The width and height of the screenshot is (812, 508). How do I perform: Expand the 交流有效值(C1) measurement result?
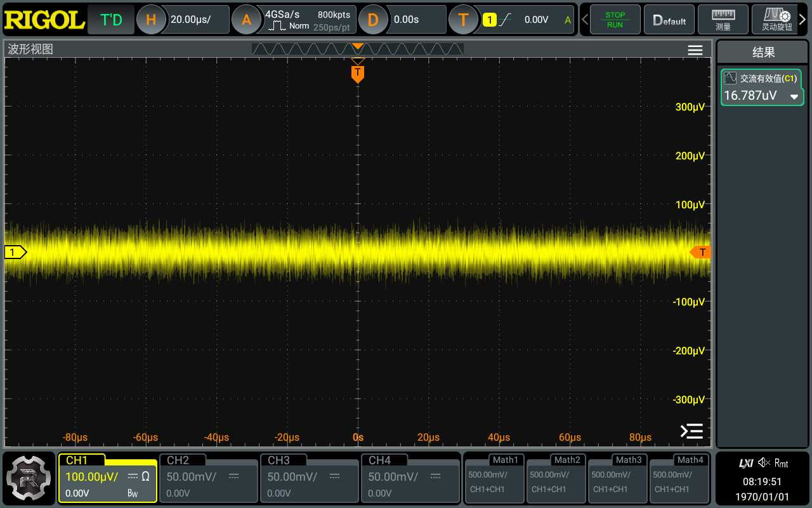tap(794, 97)
